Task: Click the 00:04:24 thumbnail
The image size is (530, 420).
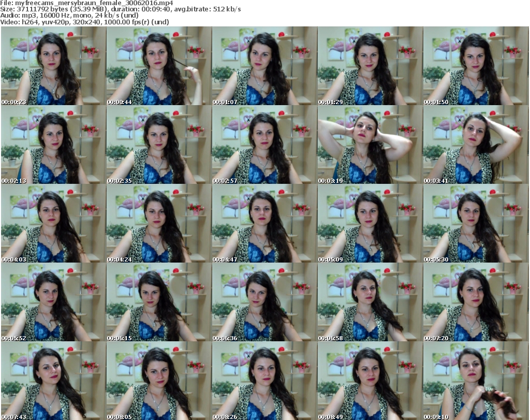Action: tap(159, 223)
